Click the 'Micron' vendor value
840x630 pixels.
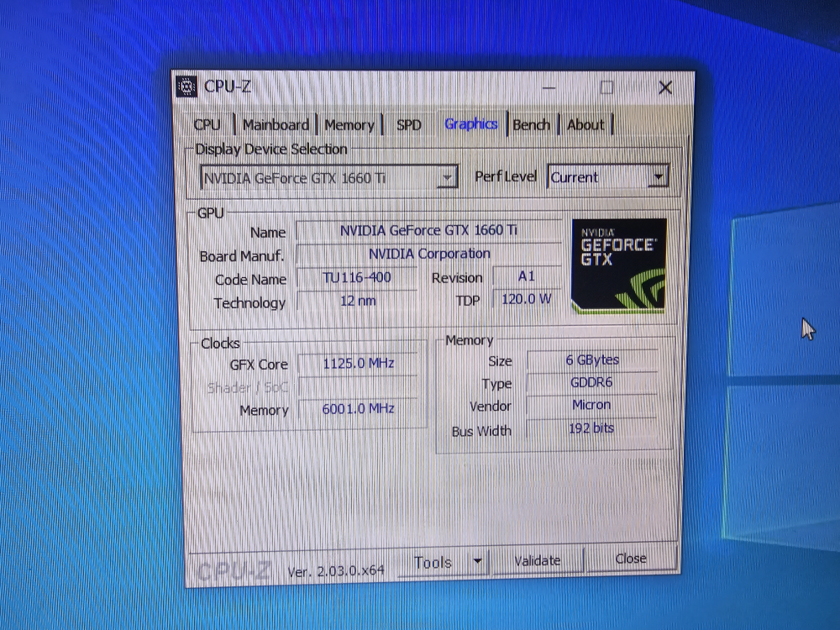(591, 405)
